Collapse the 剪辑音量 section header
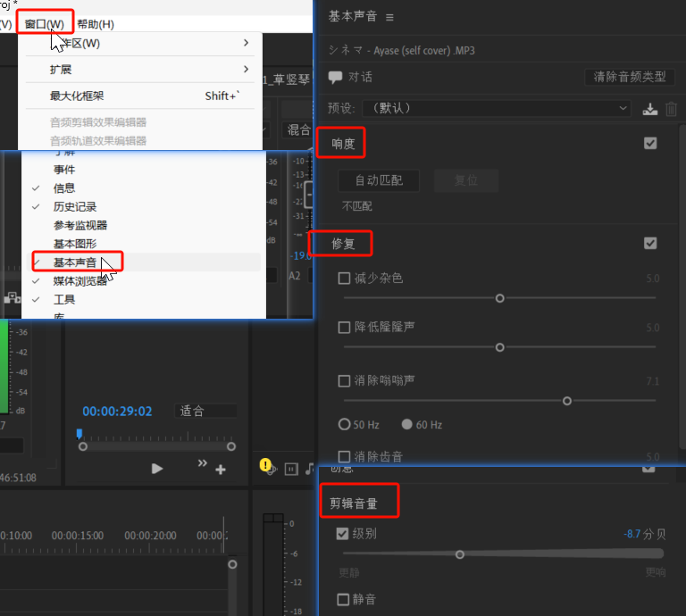The image size is (686, 616). 354,504
